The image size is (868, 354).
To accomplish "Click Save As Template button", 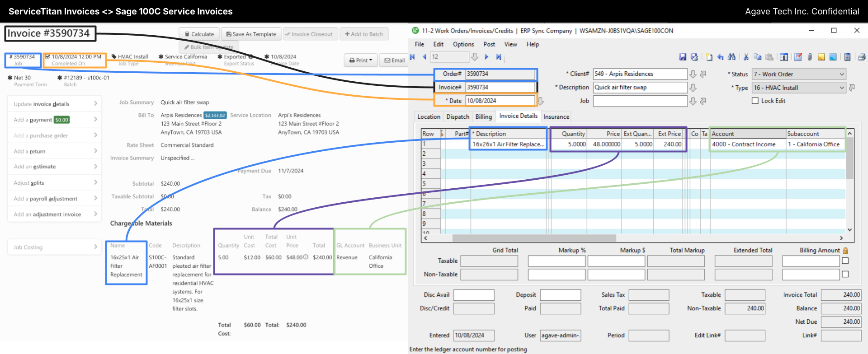I will click(251, 34).
